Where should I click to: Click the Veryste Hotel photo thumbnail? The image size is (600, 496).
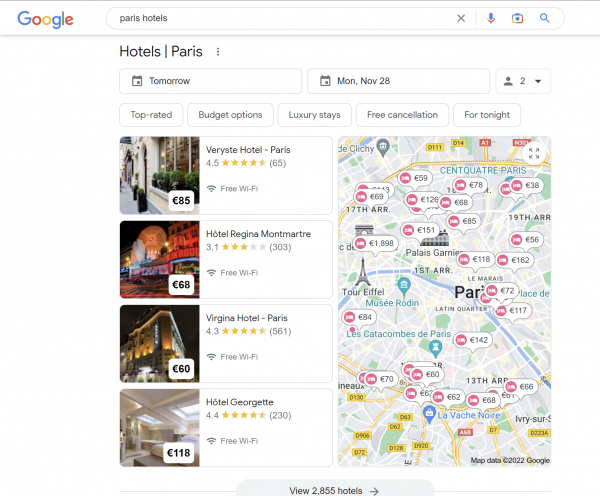point(160,175)
